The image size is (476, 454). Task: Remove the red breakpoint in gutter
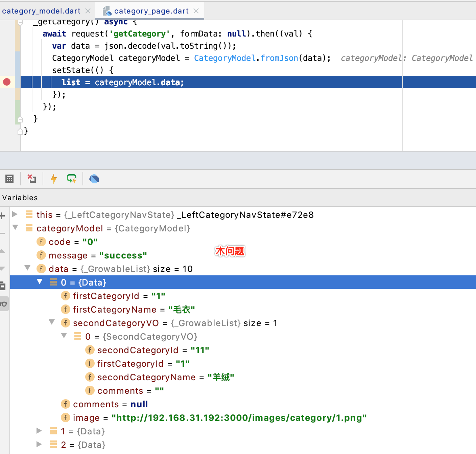(7, 82)
